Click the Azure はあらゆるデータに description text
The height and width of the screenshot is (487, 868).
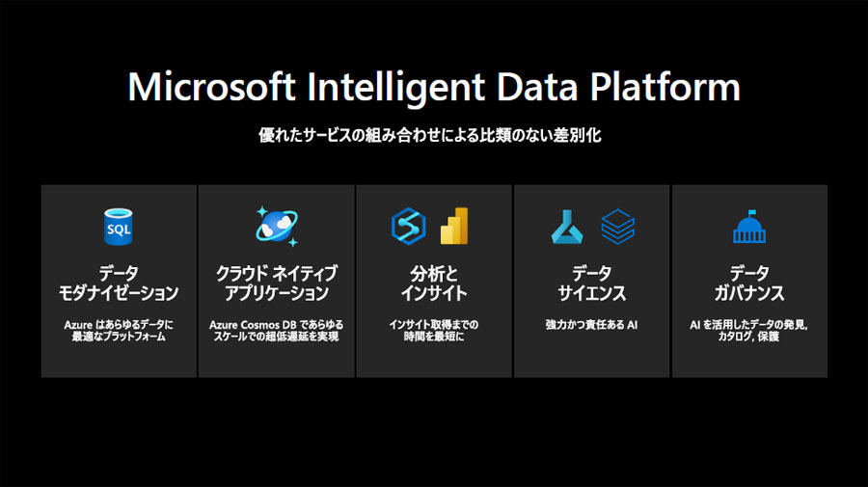pos(119,324)
